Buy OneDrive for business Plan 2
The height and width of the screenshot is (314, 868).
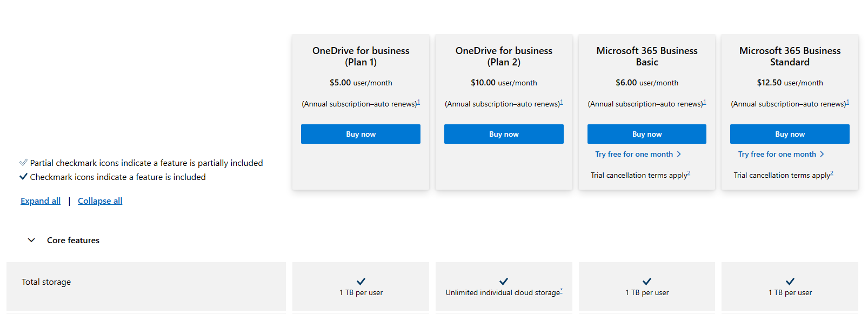[x=504, y=134]
